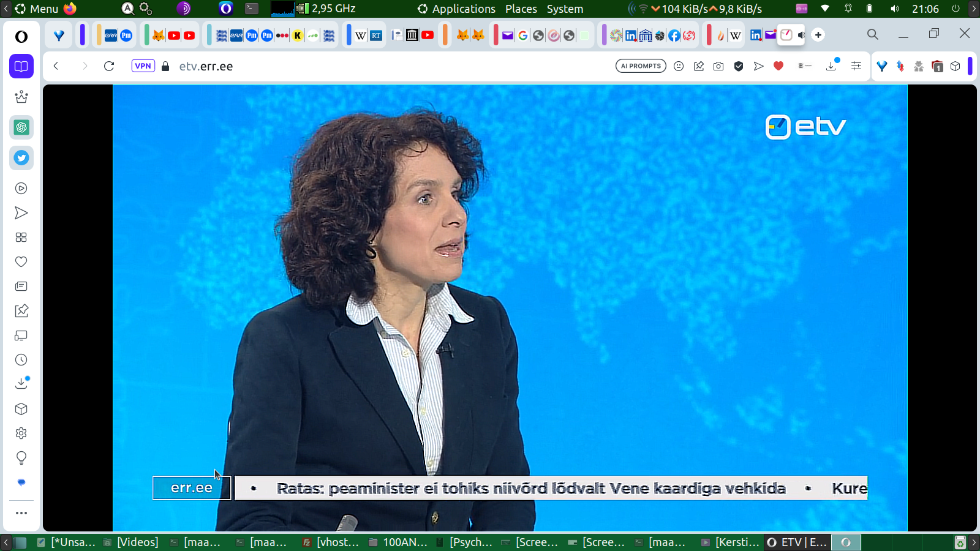This screenshot has width=980, height=551.
Task: Switch to the Google tab
Action: pyautogui.click(x=523, y=36)
